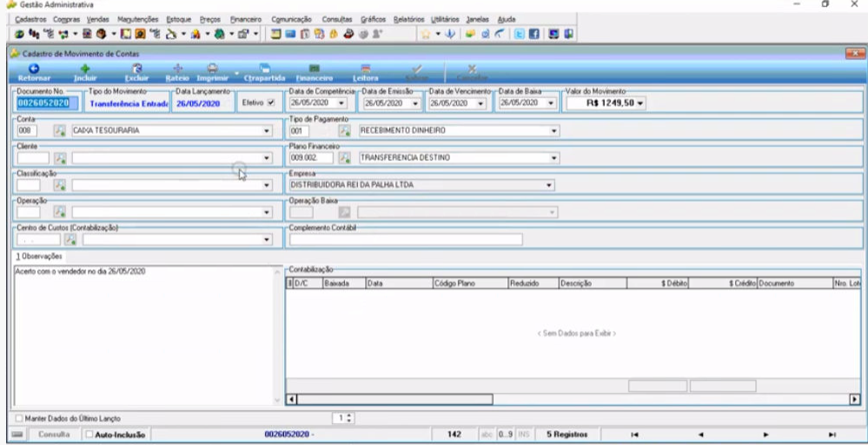Open the Vendas menu
868x445 pixels.
point(98,19)
